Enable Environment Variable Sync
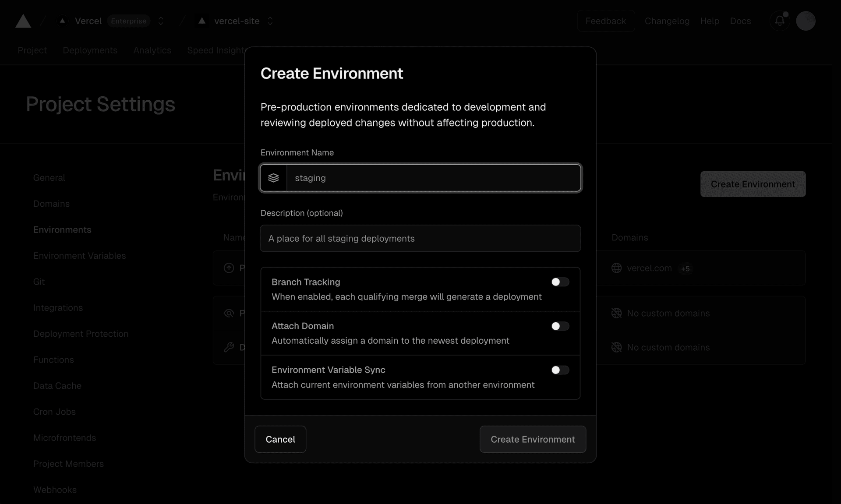Image resolution: width=841 pixels, height=504 pixels. pyautogui.click(x=560, y=370)
